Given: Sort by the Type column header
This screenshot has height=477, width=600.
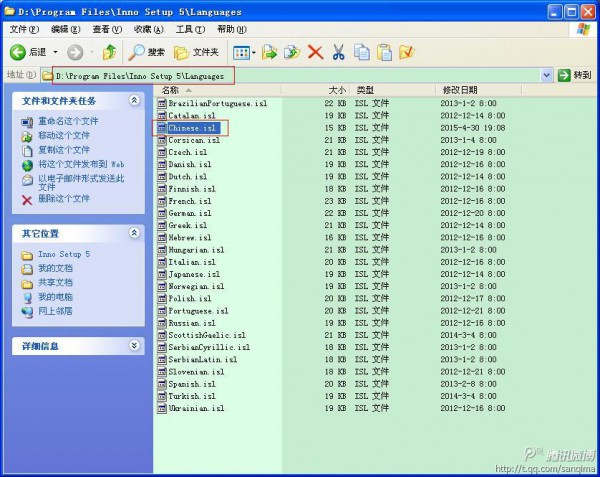Looking at the screenshot, I should click(393, 90).
